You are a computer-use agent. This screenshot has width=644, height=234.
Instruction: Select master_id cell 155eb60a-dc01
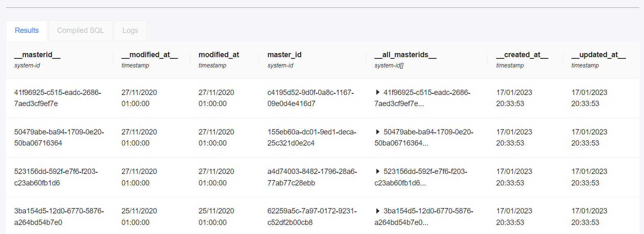pos(312,138)
